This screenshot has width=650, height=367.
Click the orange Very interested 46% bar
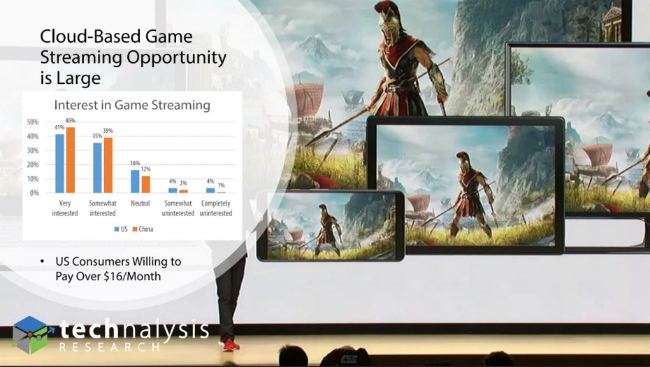70,160
